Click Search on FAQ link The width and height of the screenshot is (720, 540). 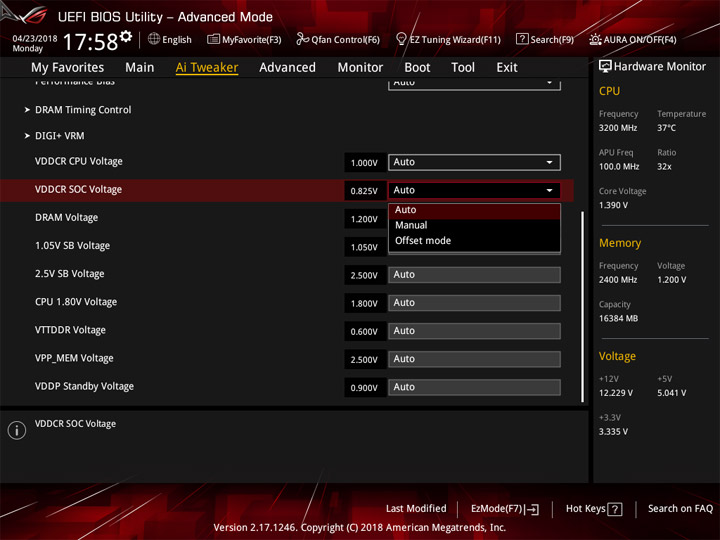coord(680,509)
